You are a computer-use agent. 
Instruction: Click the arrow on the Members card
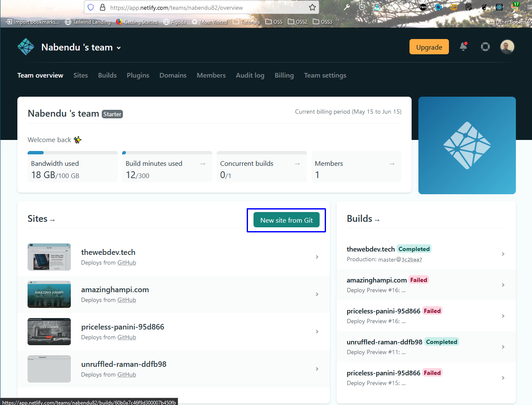point(392,164)
